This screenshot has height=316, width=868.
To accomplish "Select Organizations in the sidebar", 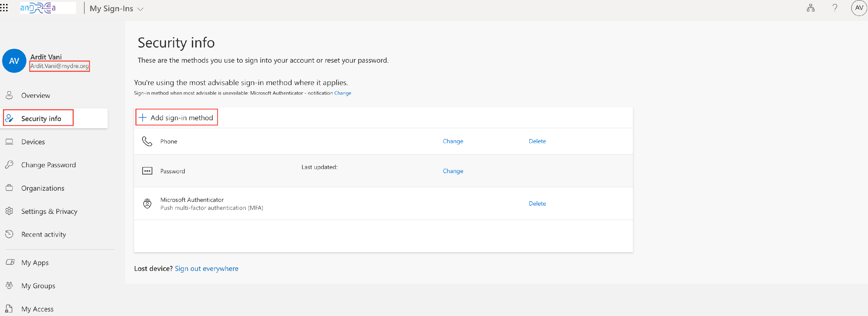I will 42,188.
